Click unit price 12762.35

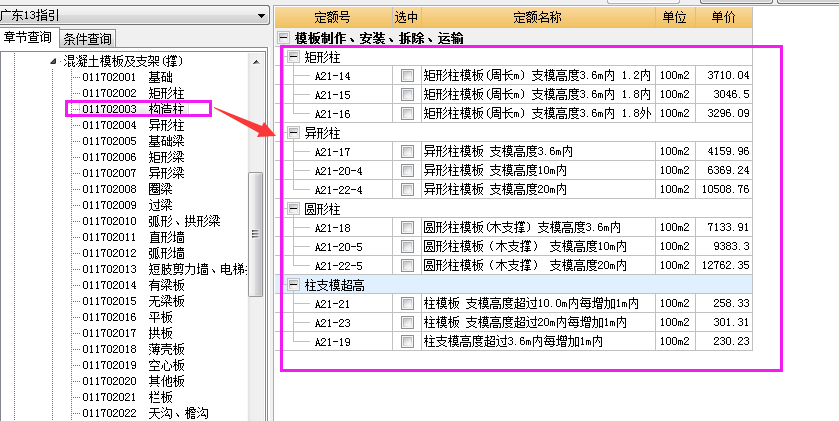click(x=724, y=265)
